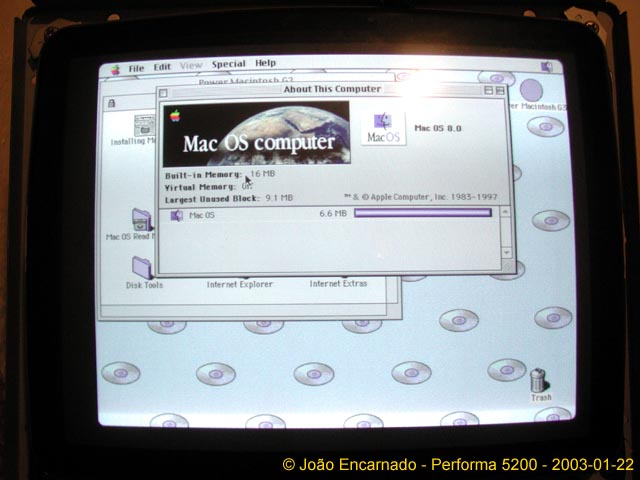
Task: Expand the Help menu
Action: (x=265, y=63)
